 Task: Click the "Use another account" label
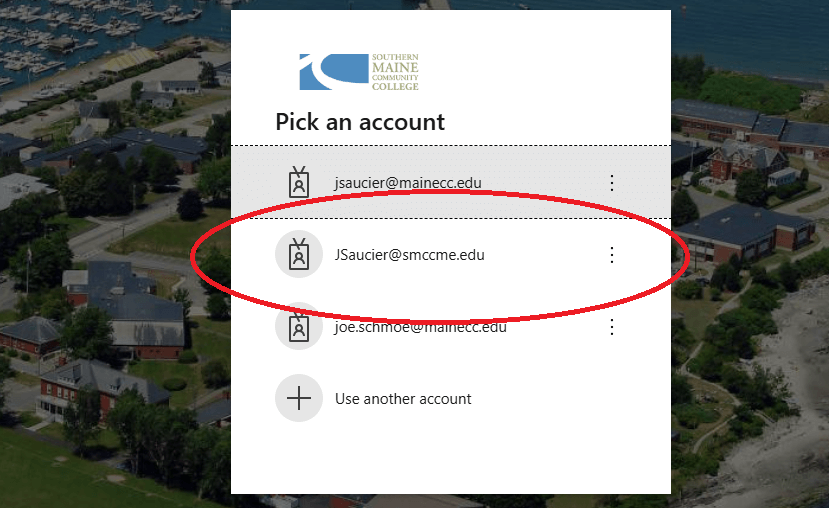(x=403, y=399)
